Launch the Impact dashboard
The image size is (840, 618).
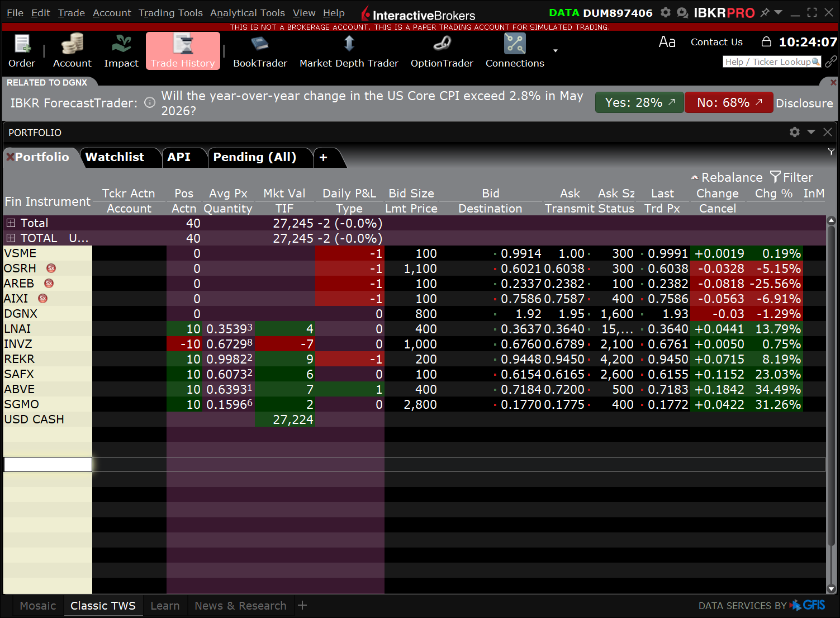tap(121, 51)
